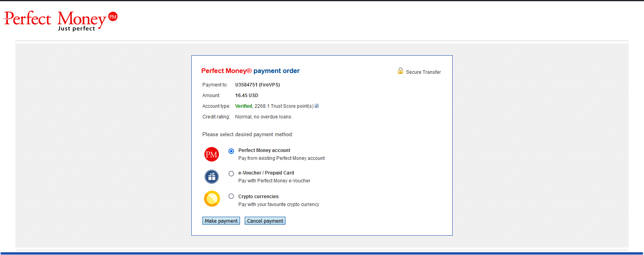The image size is (644, 255).
Task: Click '2268.1 Trust Score point(s)' text
Action: [x=284, y=106]
